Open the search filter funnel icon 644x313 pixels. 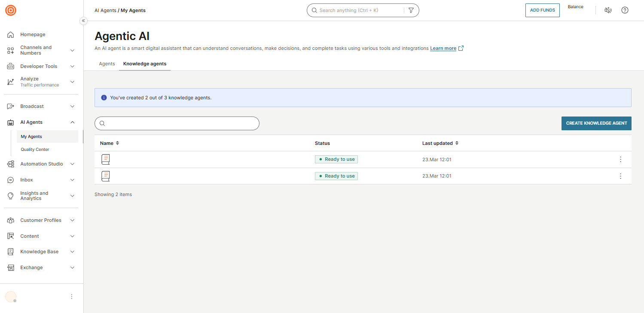tap(411, 10)
